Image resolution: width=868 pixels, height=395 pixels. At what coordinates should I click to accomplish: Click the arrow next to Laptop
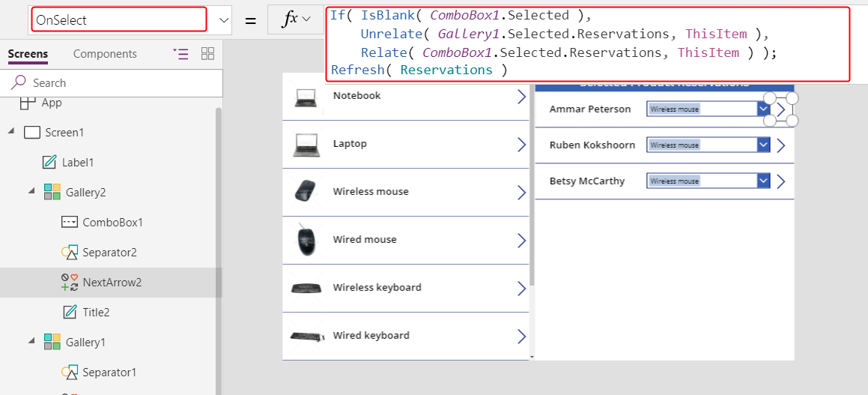[x=521, y=145]
